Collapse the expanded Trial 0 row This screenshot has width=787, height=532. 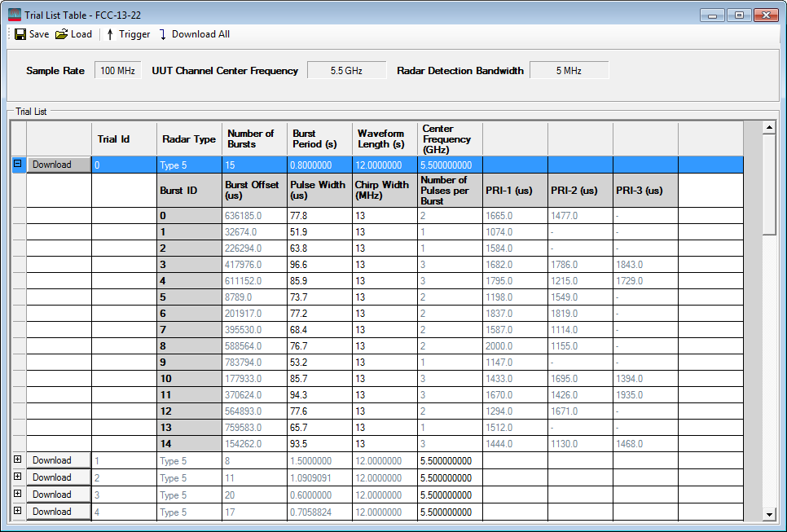(x=17, y=164)
